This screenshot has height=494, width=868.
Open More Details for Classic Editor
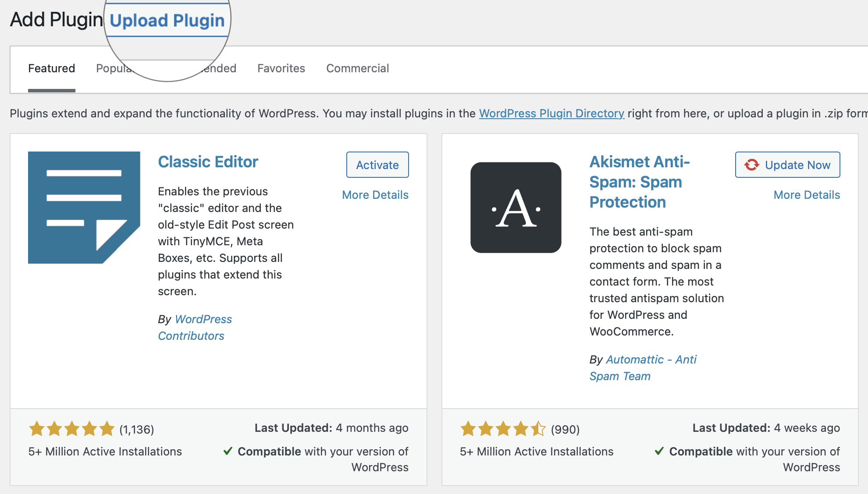375,195
